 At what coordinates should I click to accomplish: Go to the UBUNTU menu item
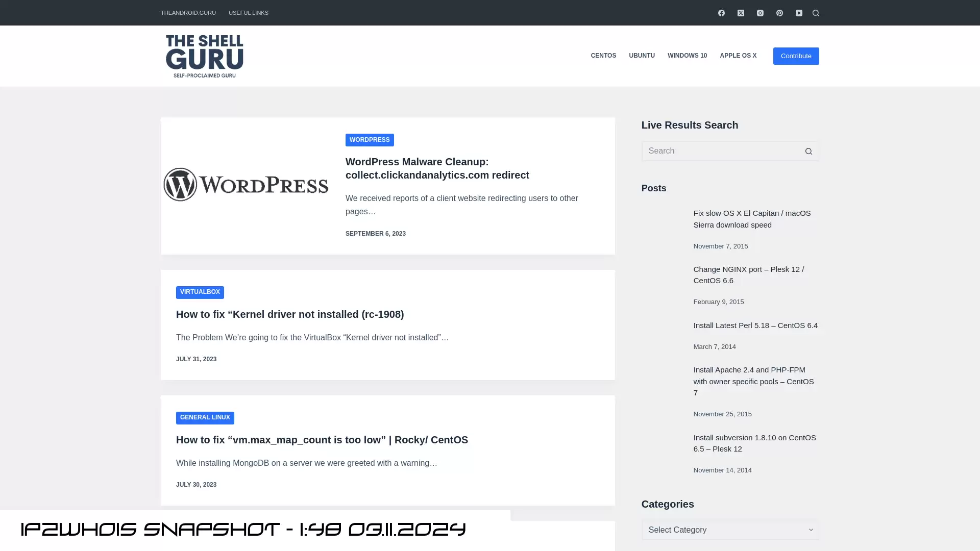642,56
